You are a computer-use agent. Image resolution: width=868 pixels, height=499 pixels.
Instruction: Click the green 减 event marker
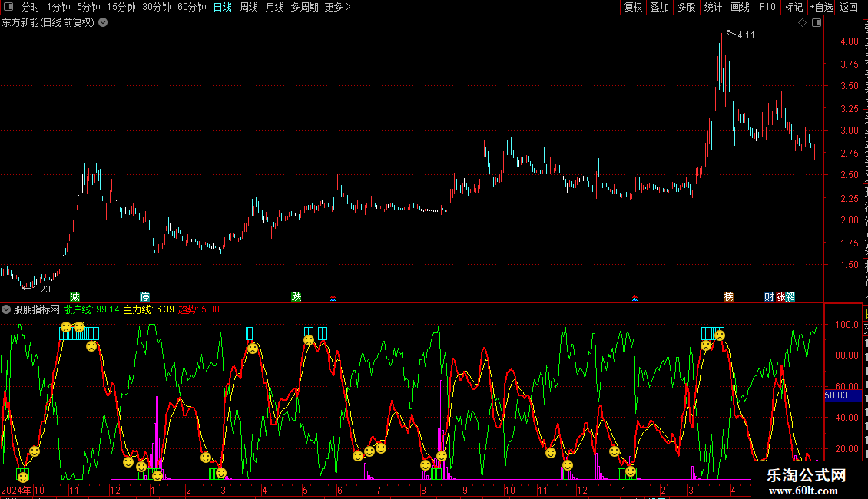click(75, 297)
